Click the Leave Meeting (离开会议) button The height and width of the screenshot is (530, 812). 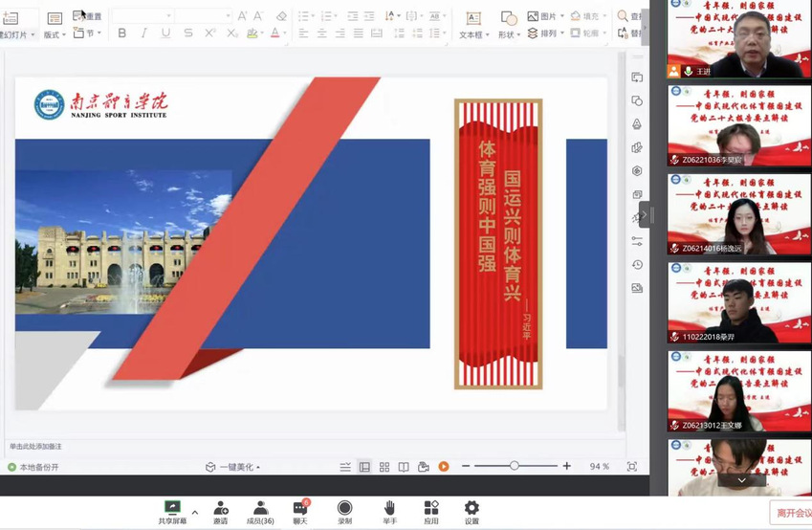(792, 514)
